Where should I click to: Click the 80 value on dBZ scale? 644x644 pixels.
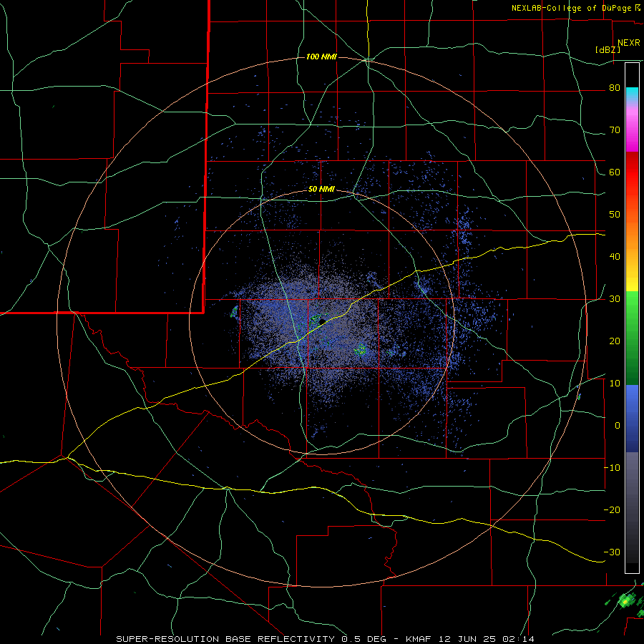tap(615, 88)
